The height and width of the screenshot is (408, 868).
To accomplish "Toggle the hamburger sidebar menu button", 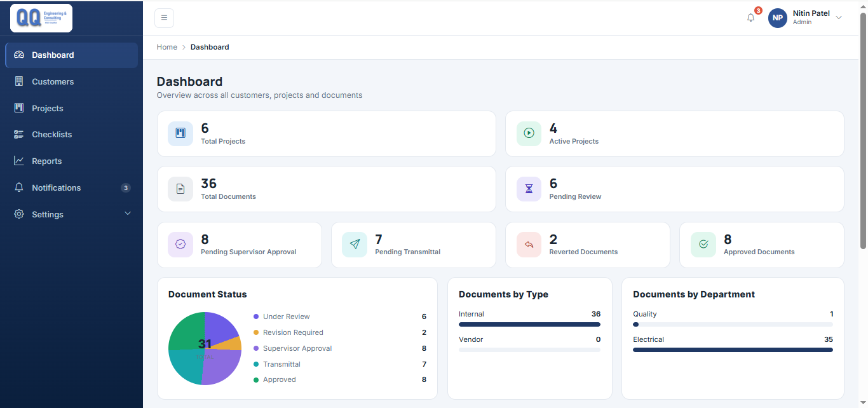I will 164,18.
